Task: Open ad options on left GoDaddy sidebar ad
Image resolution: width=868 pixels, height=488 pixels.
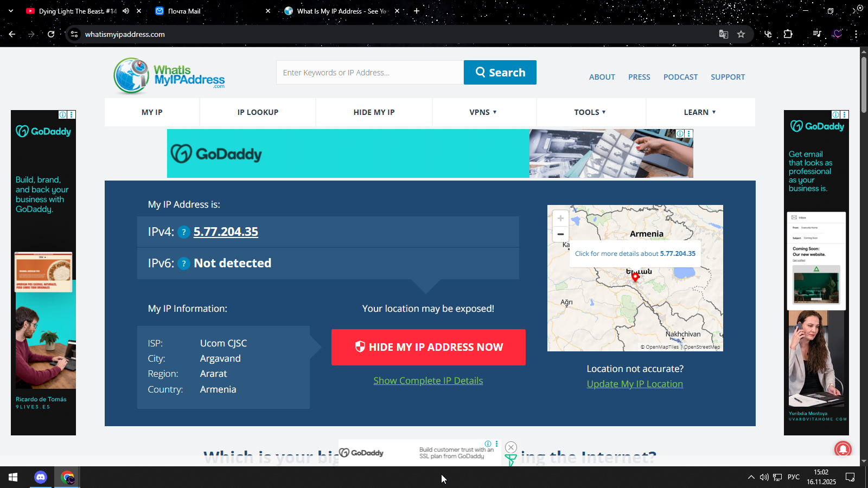Action: pyautogui.click(x=72, y=114)
